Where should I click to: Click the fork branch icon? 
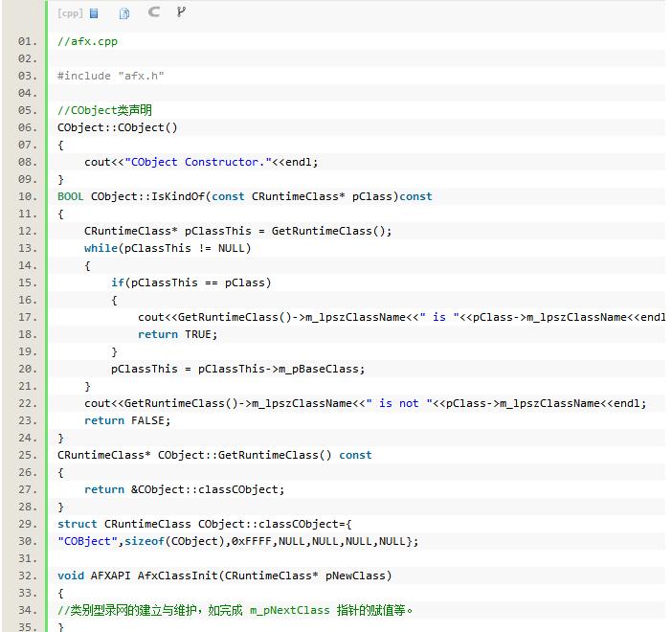tap(181, 12)
